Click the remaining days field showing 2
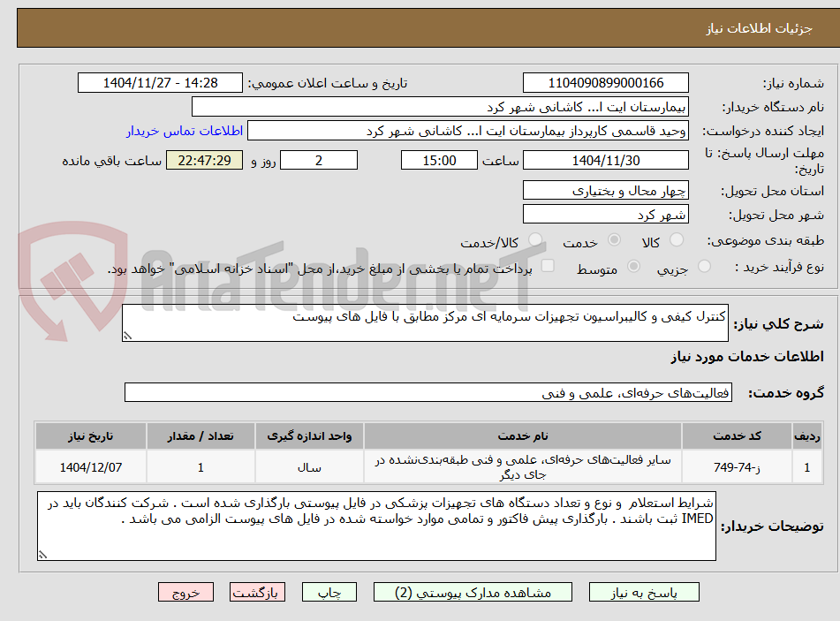The width and height of the screenshot is (840, 621). click(x=319, y=160)
